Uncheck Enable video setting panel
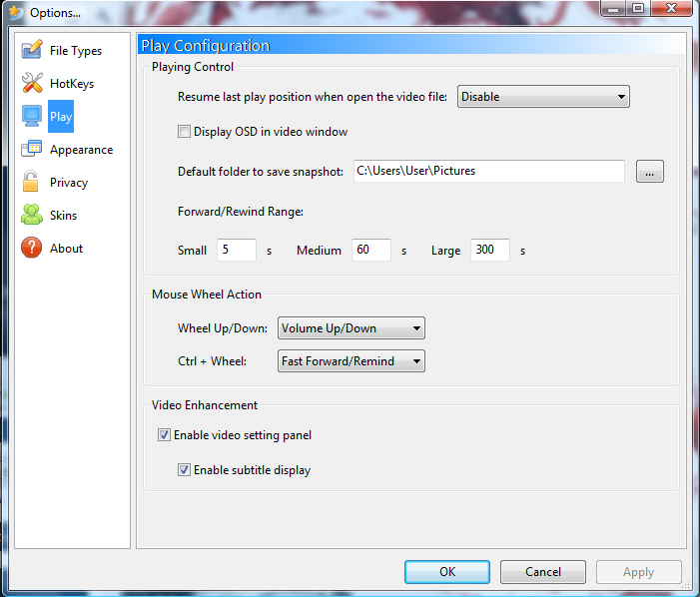 (164, 435)
